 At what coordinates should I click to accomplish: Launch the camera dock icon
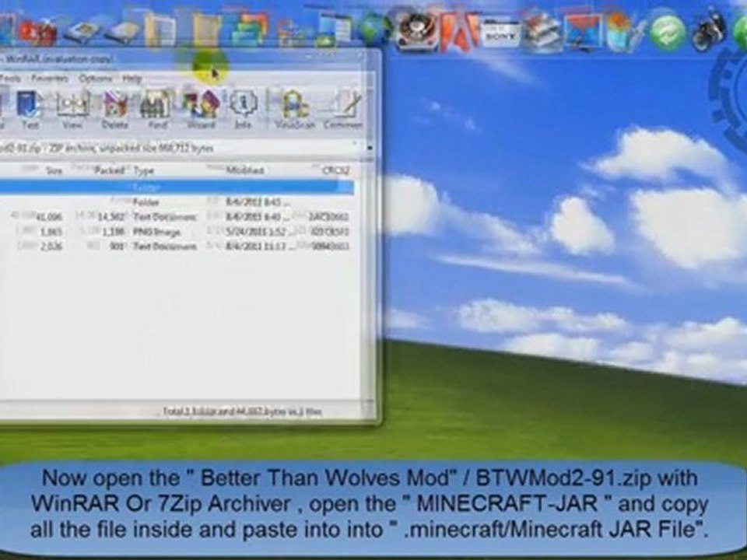coord(709,30)
